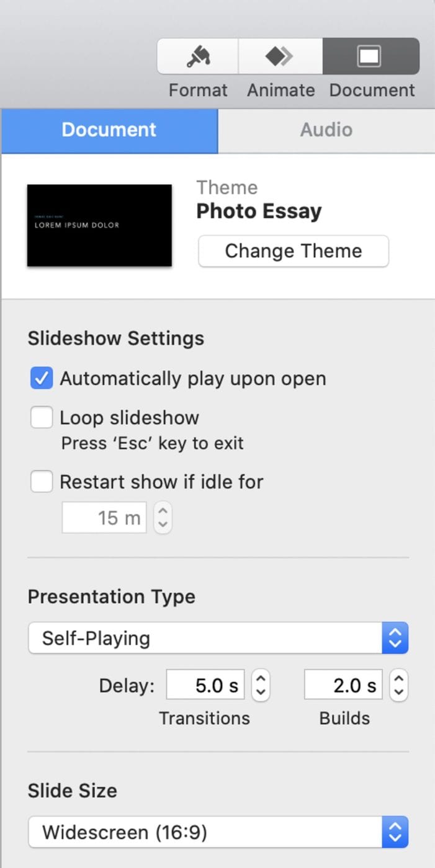Increase Transitions delay with stepper up arrow

click(x=261, y=678)
